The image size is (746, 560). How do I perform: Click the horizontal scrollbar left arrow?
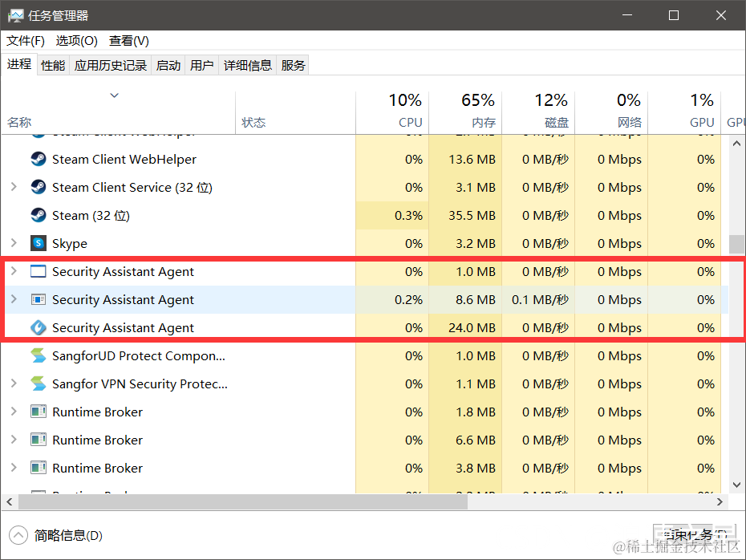(x=10, y=501)
